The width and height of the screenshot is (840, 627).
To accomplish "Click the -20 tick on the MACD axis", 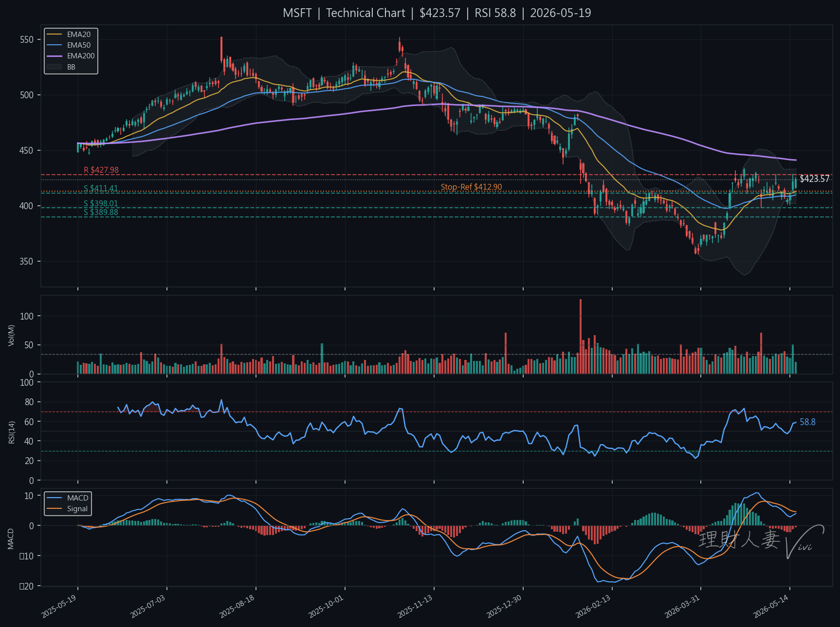I will pyautogui.click(x=27, y=587).
